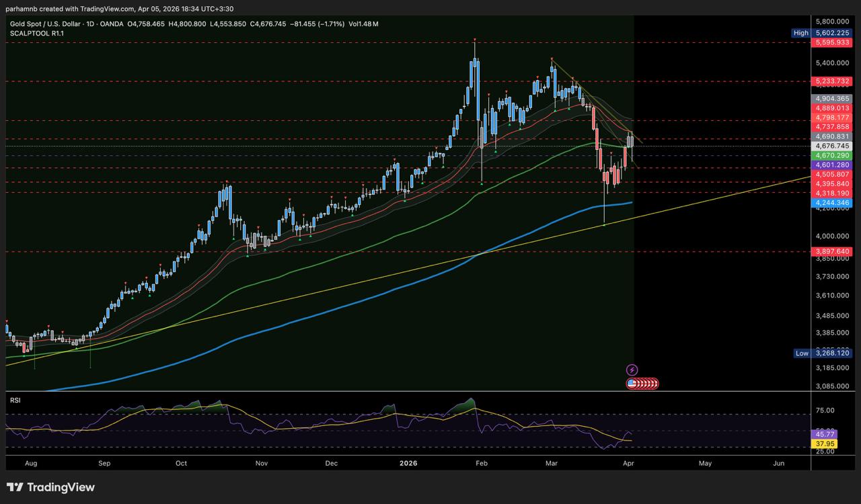Screen dimensions: 861x504
Task: Click the 3,897.640 red support level tag
Action: tap(833, 251)
